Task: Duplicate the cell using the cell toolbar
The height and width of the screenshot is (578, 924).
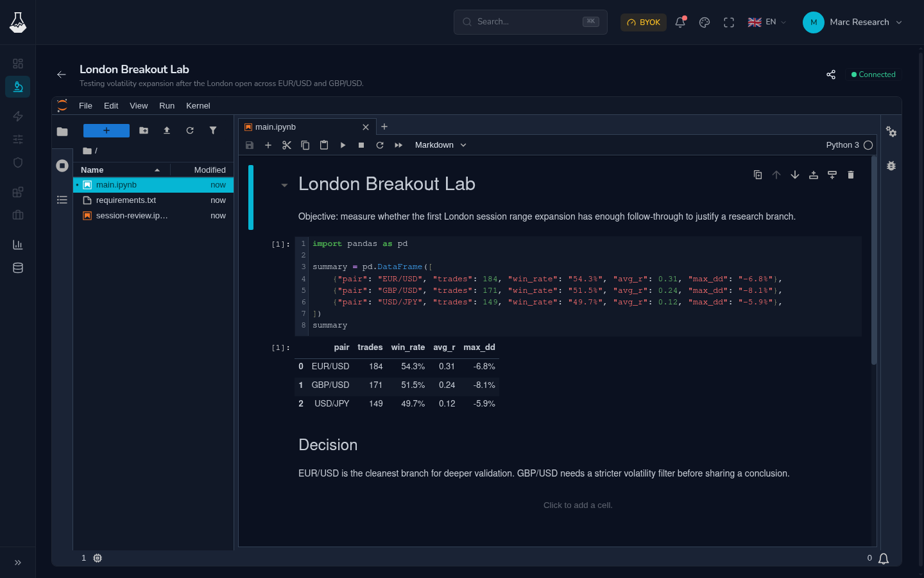Action: click(x=758, y=175)
